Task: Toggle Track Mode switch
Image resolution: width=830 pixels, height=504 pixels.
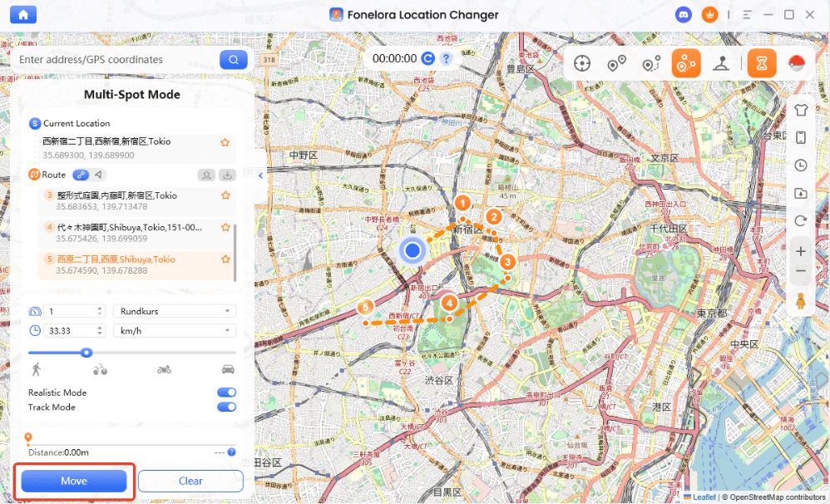Action: (226, 407)
